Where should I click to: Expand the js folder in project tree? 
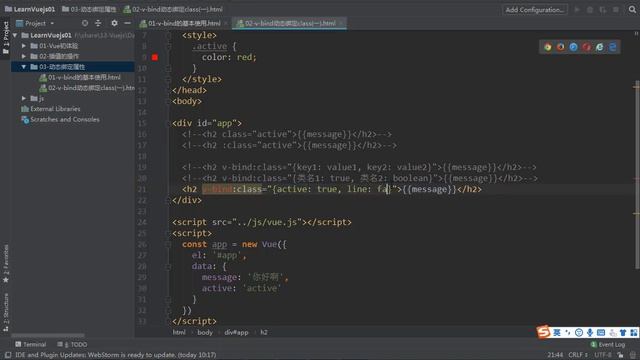click(x=24, y=98)
